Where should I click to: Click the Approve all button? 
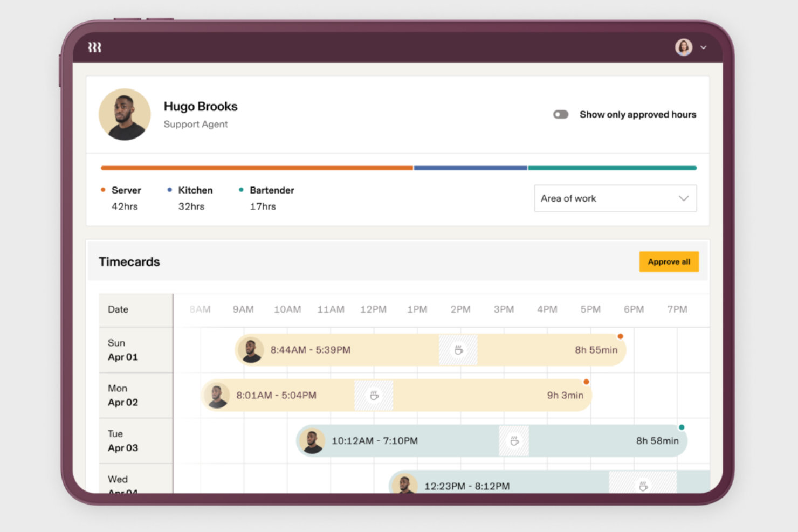[669, 261]
